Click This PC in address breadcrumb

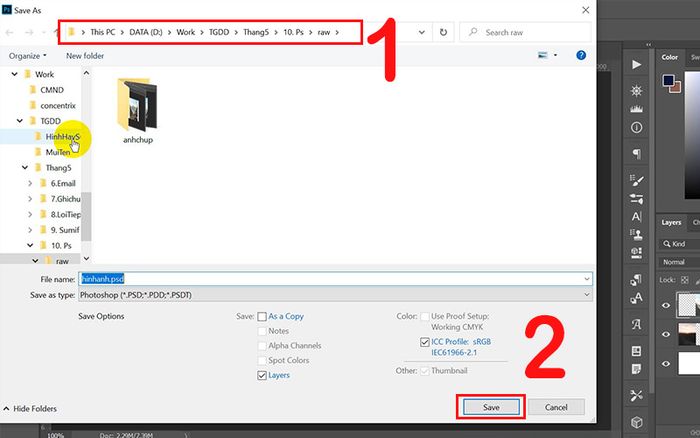pyautogui.click(x=103, y=32)
